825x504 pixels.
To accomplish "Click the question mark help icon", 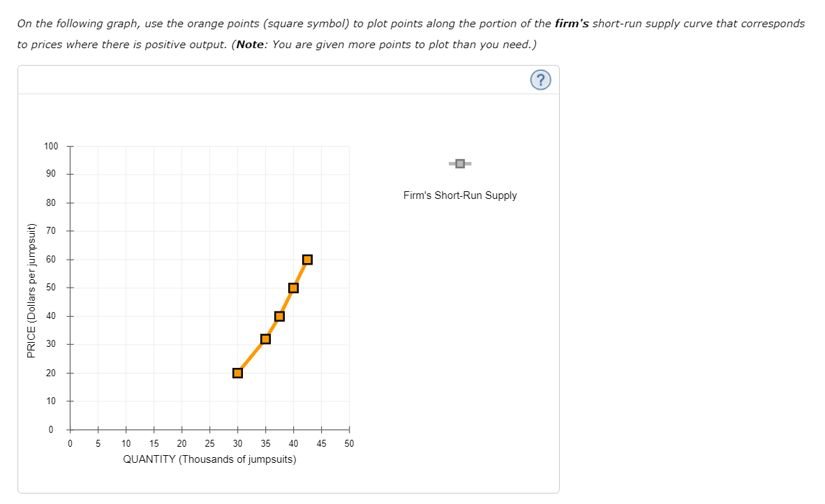I will [x=540, y=80].
